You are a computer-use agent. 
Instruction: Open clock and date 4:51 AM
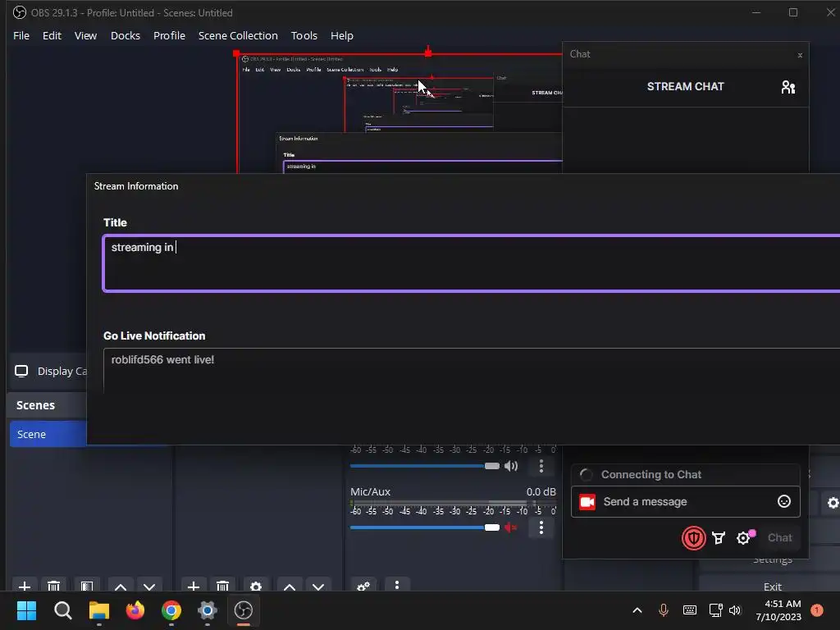(778, 610)
